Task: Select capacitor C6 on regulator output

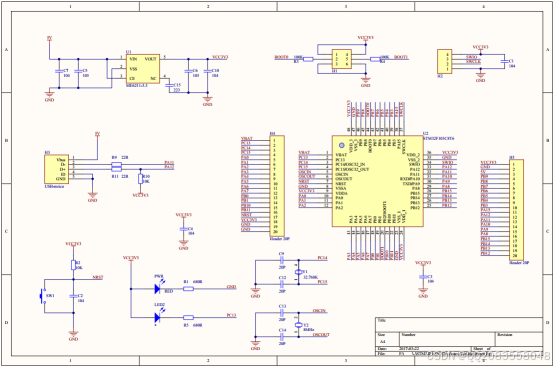Action: pos(188,72)
